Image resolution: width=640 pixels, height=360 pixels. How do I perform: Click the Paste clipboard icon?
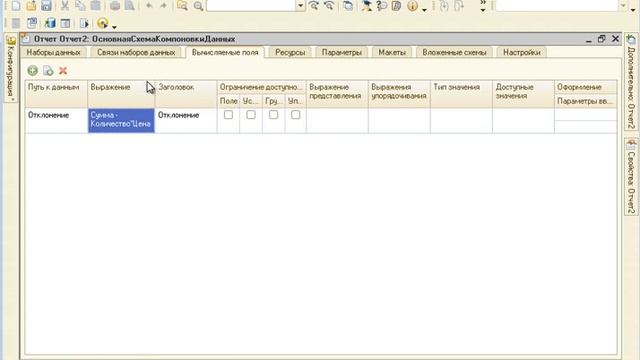pos(95,5)
